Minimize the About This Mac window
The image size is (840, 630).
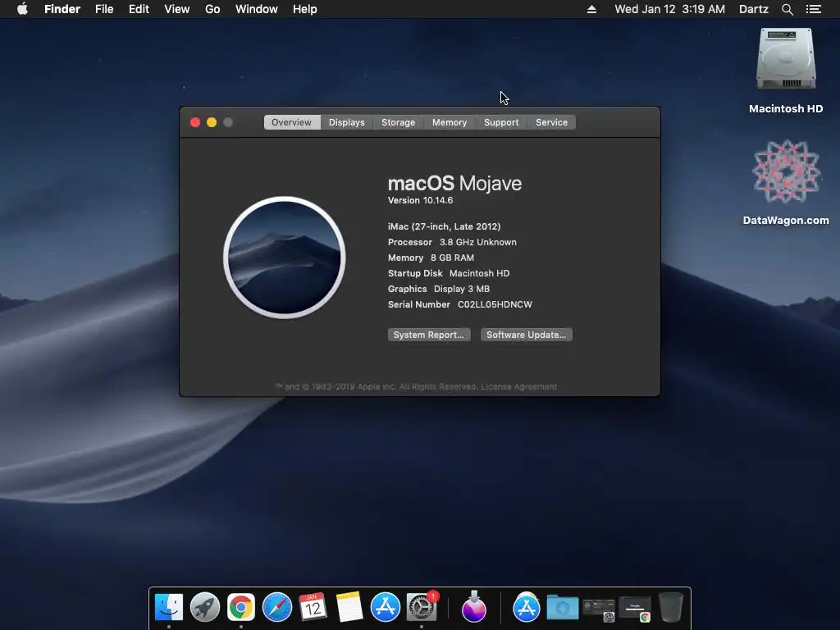(212, 122)
